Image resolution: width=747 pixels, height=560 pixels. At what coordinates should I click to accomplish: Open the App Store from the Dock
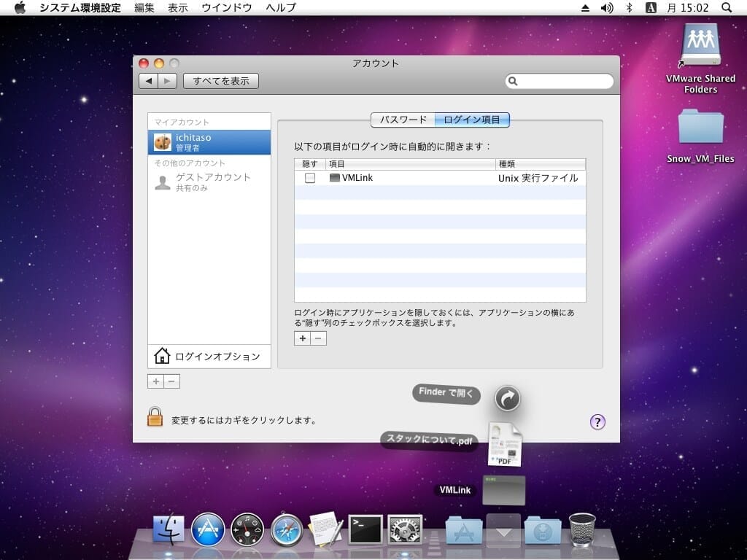(x=208, y=530)
